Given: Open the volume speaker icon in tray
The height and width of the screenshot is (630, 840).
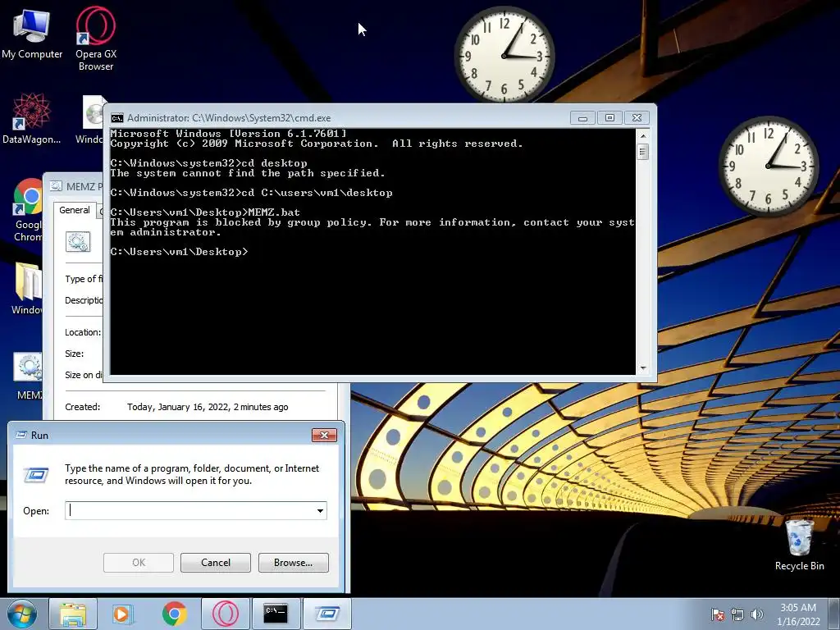Looking at the screenshot, I should pos(756,614).
